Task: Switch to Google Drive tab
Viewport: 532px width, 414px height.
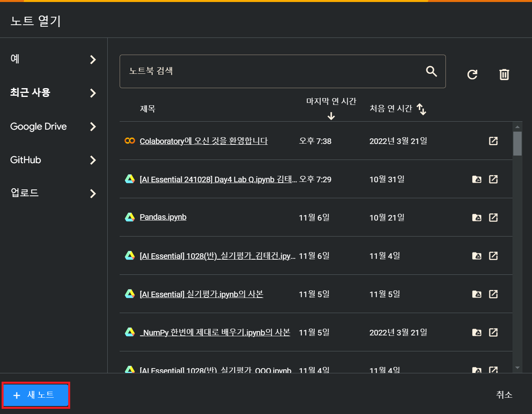Action: 38,126
